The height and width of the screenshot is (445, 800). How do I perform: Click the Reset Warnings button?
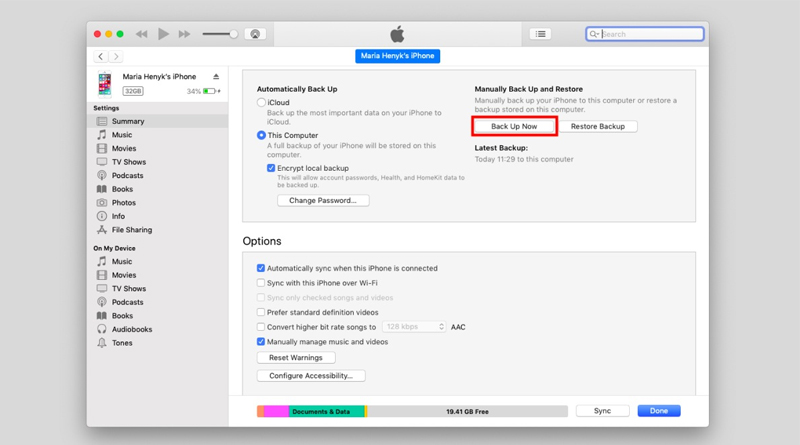point(296,358)
